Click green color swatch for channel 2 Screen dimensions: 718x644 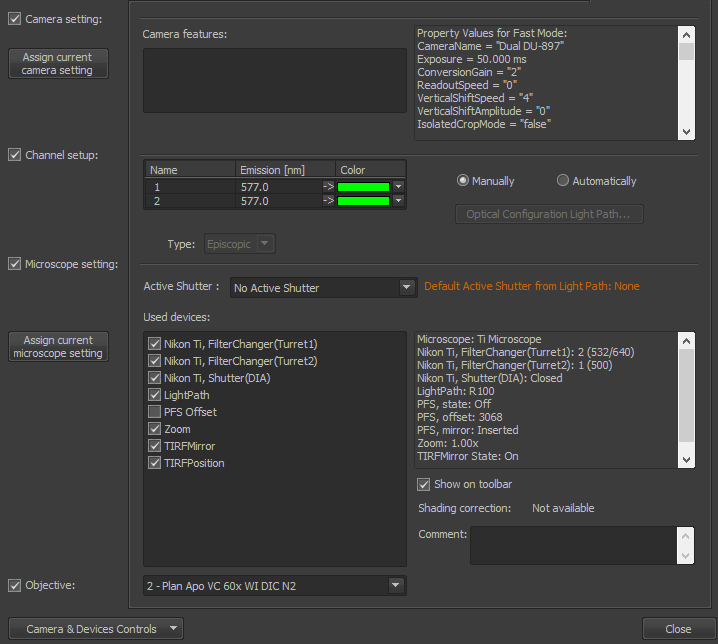[364, 201]
